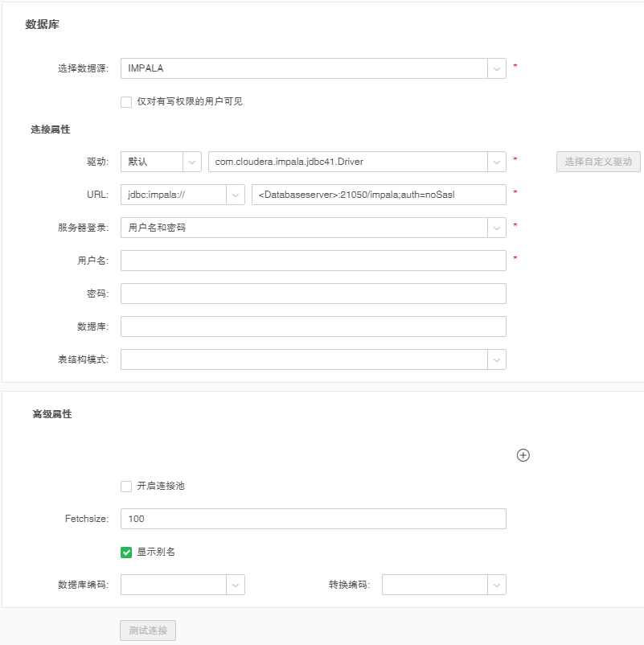Open the 数据库编码 dropdown
Viewport: 644px width, 645px height.
(183, 585)
